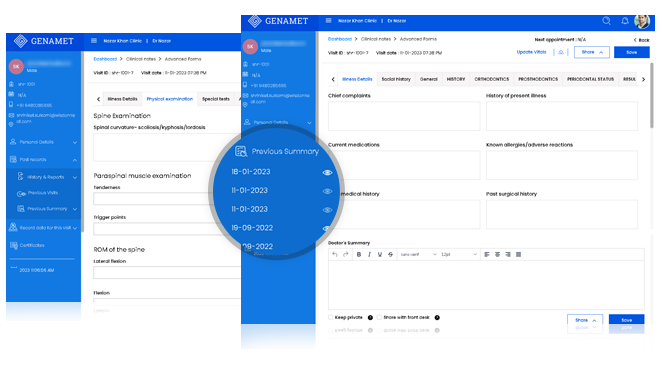Expand Personal Details in left sidebar
Viewport: 662px width, 391px height.
click(43, 142)
